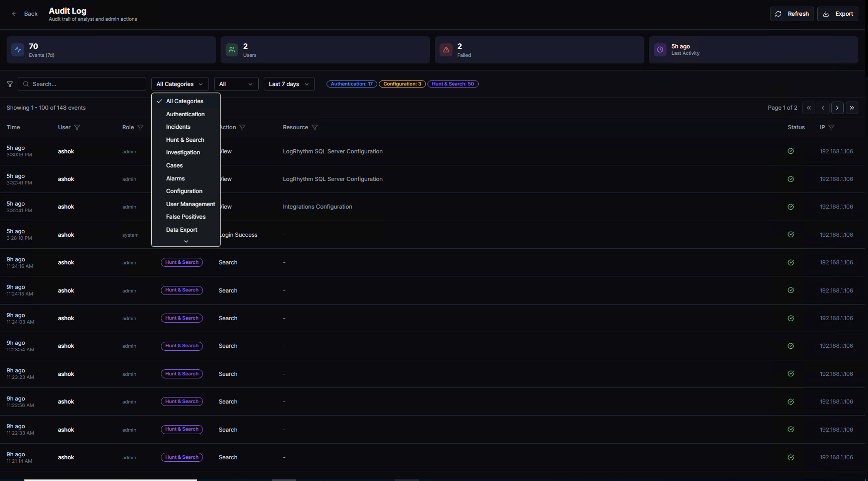Click the Users stat card icon

coord(232,50)
